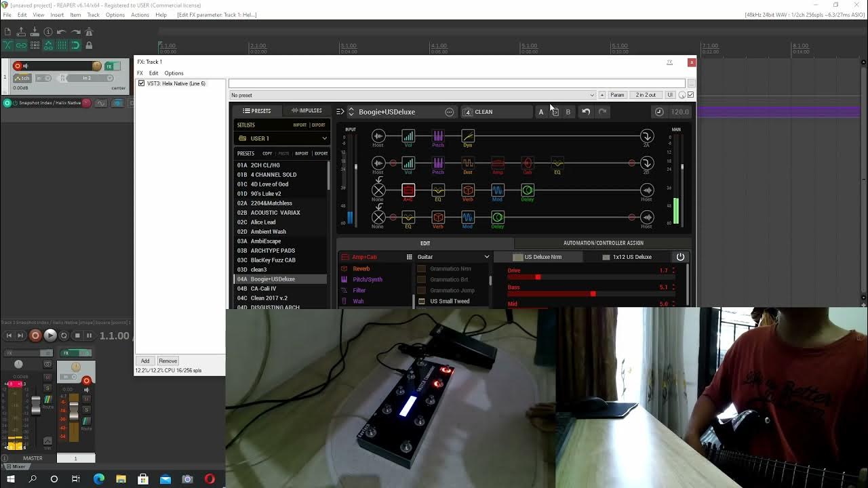This screenshot has width=868, height=488.
Task: Click the tap tempo metronome icon
Action: point(659,112)
